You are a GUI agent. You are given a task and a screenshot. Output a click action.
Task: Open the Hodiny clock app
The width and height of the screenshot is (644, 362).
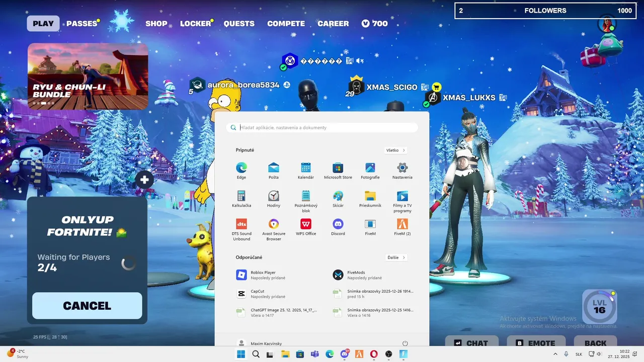tap(273, 199)
